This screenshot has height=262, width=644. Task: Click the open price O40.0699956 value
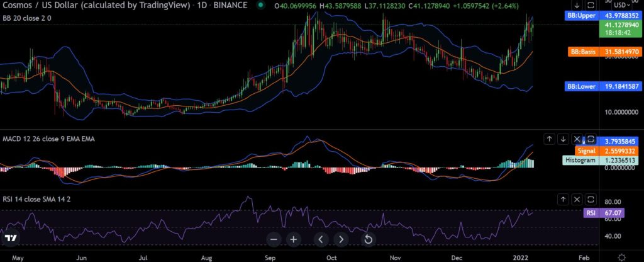[295, 6]
